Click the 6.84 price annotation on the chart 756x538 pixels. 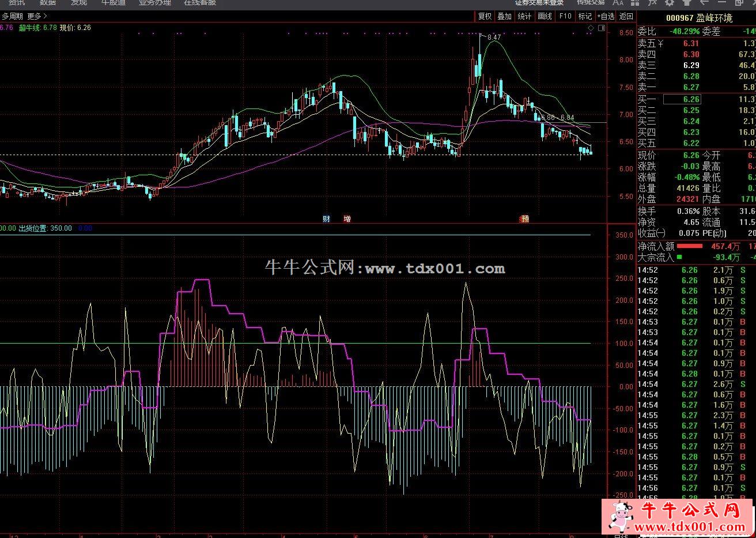point(568,118)
